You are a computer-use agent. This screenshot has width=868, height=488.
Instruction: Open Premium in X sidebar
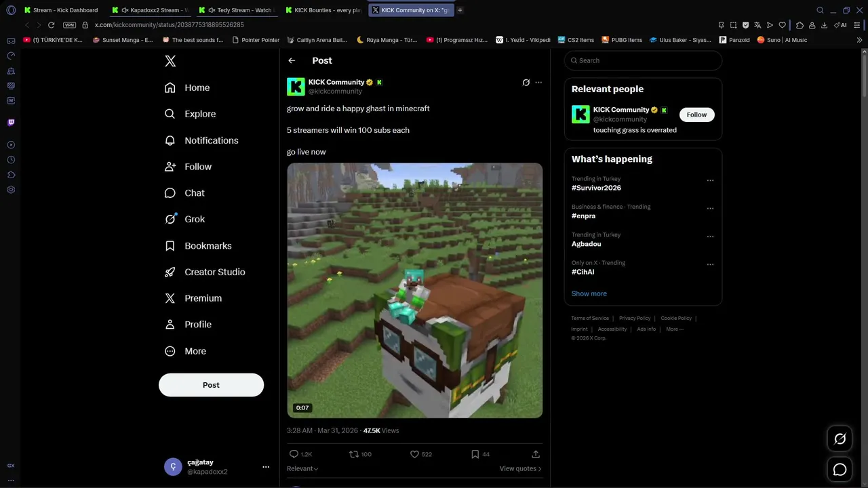pyautogui.click(x=194, y=298)
